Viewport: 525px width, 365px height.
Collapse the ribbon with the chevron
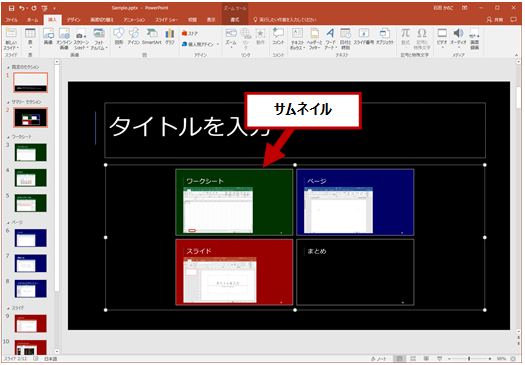coord(517,55)
